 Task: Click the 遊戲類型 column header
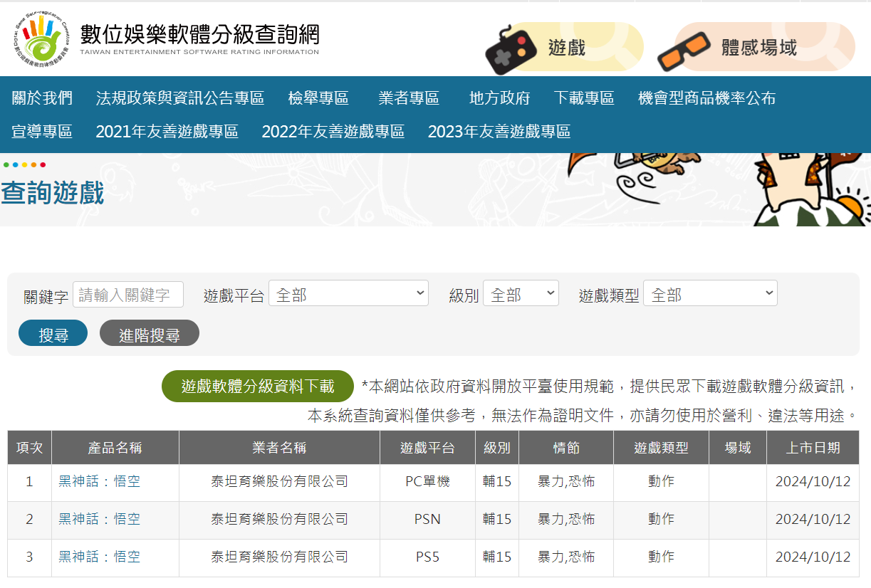coord(662,448)
